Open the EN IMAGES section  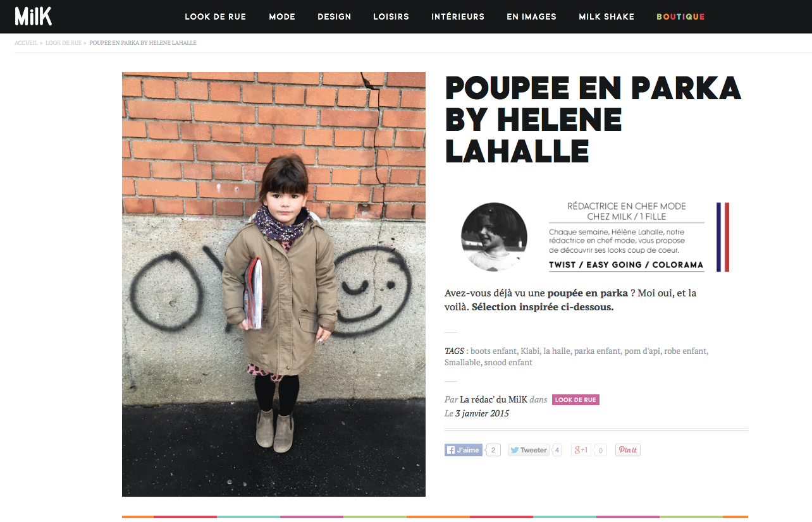[531, 16]
